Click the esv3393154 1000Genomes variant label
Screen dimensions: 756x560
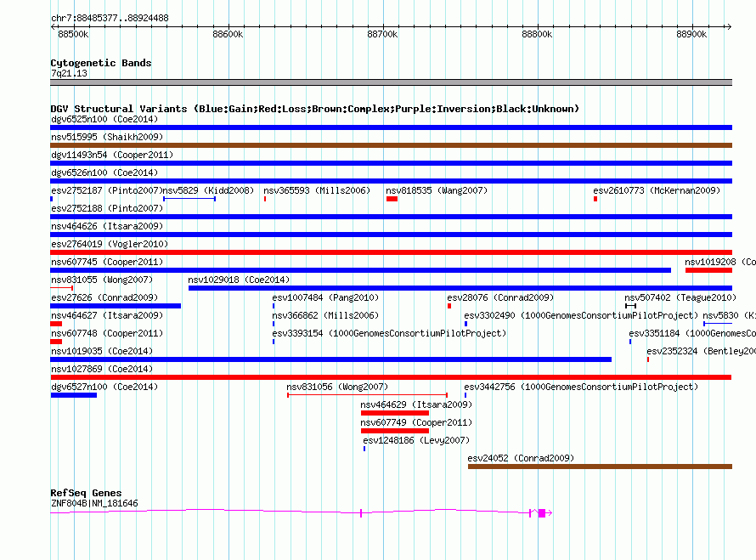click(x=389, y=333)
